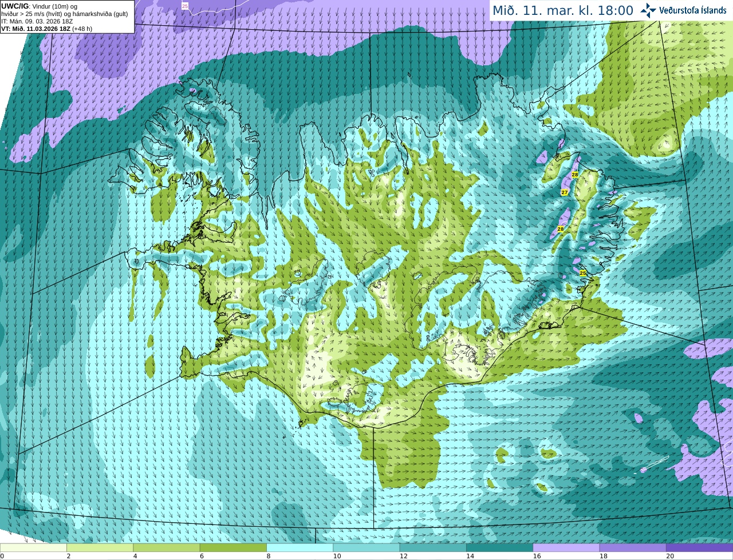Click the legend scale value 0

coord(2,556)
